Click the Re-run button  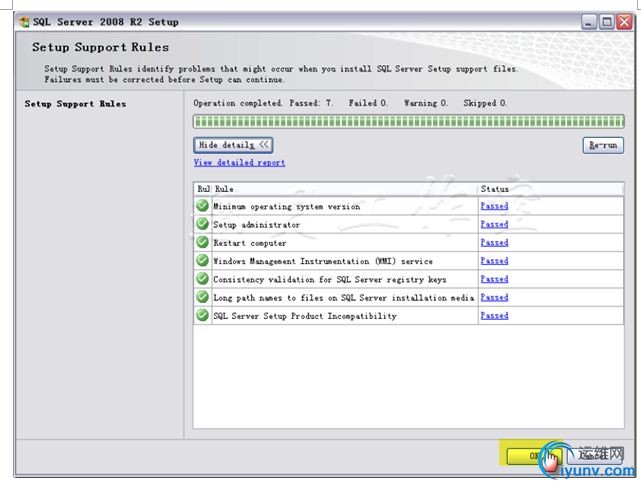[x=603, y=146]
